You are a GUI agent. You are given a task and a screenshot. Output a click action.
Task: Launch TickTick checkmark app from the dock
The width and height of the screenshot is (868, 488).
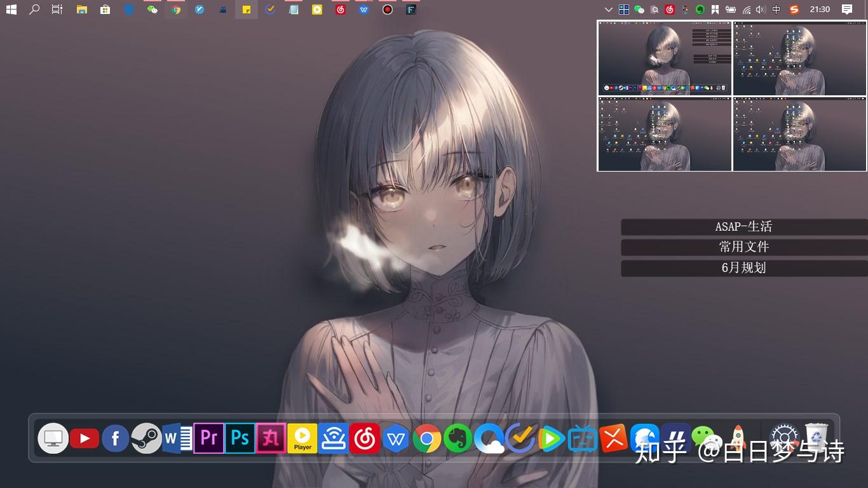pyautogui.click(x=520, y=438)
